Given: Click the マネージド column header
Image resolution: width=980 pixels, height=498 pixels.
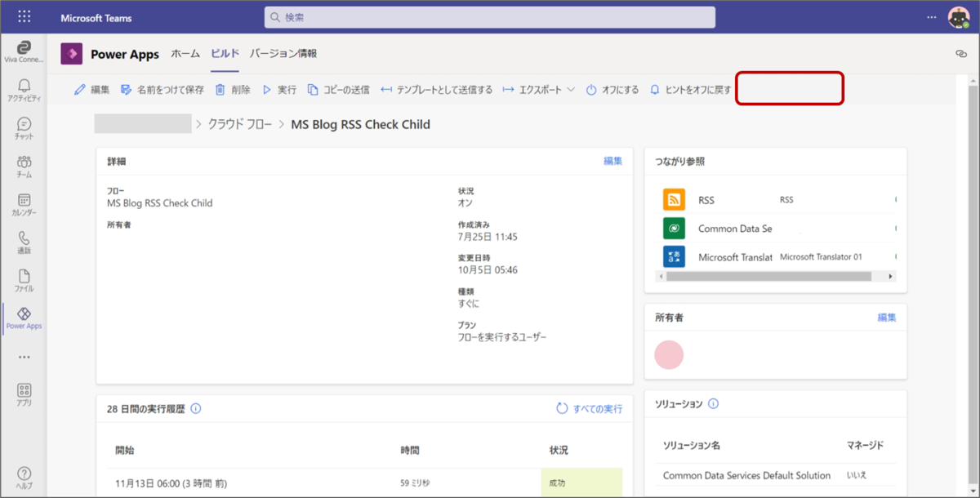Looking at the screenshot, I should click(865, 446).
